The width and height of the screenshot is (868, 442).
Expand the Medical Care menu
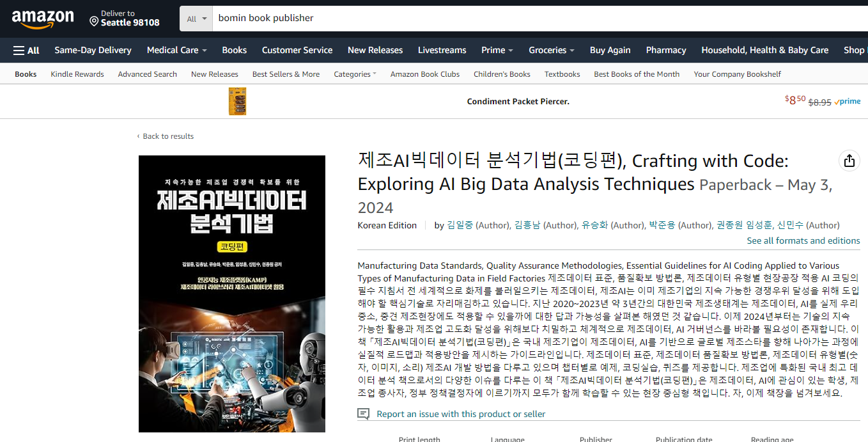coord(177,50)
